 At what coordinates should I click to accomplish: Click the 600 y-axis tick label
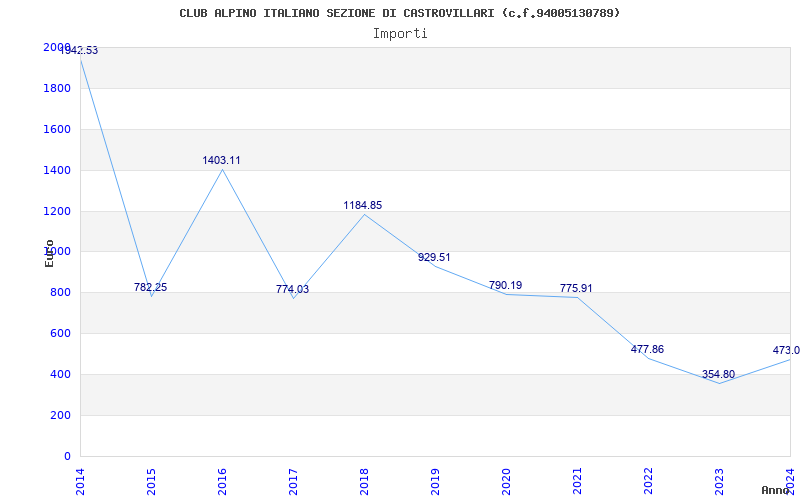tap(61, 334)
